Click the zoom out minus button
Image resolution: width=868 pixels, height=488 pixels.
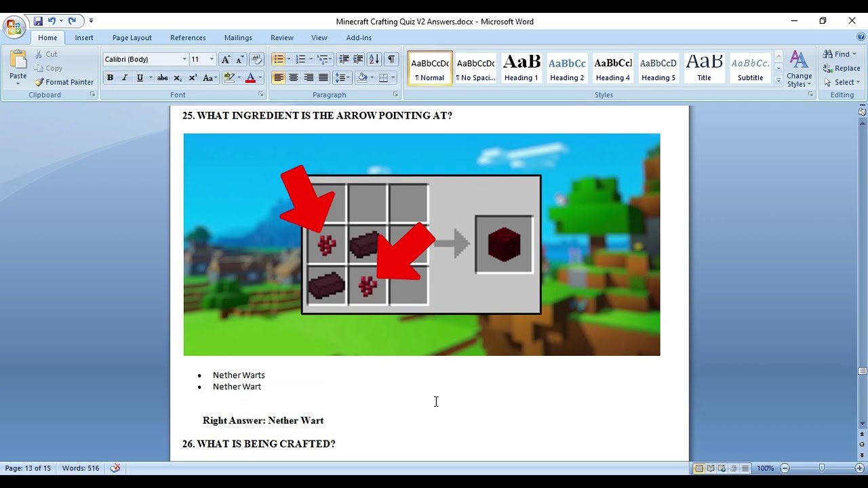coord(785,468)
